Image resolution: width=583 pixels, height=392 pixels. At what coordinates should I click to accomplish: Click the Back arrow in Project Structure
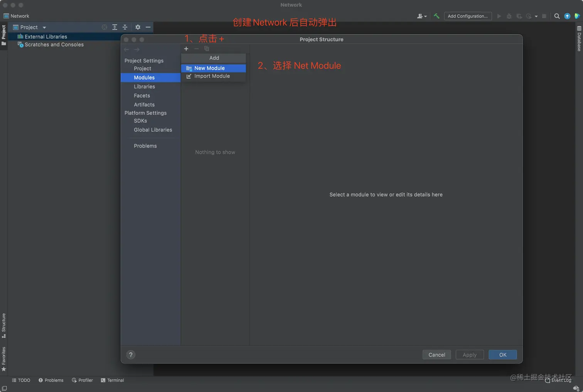[x=126, y=49]
